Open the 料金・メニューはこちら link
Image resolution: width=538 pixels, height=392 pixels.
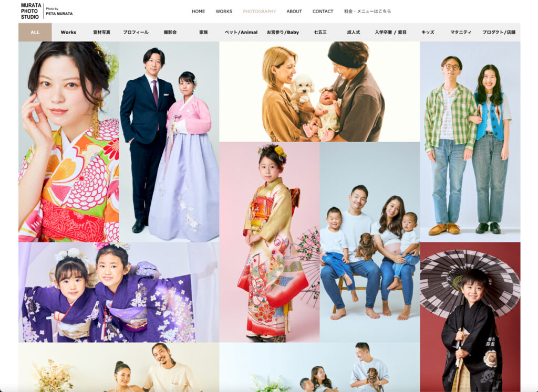point(367,11)
